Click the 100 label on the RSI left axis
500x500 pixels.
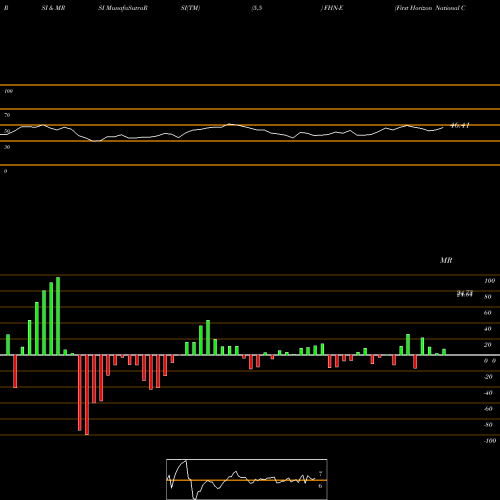point(8,91)
